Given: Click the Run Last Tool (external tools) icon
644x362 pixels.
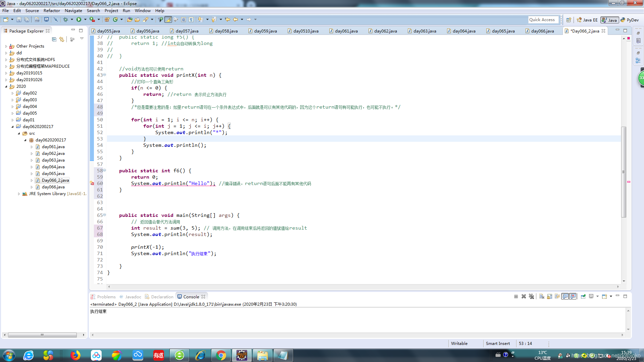Looking at the screenshot, I should coord(92,20).
